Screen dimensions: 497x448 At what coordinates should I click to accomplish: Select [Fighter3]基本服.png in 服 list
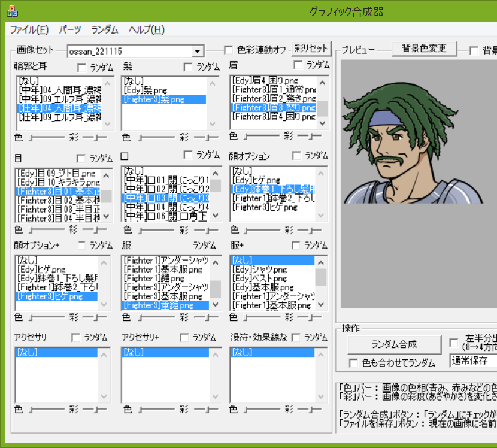tap(166, 296)
